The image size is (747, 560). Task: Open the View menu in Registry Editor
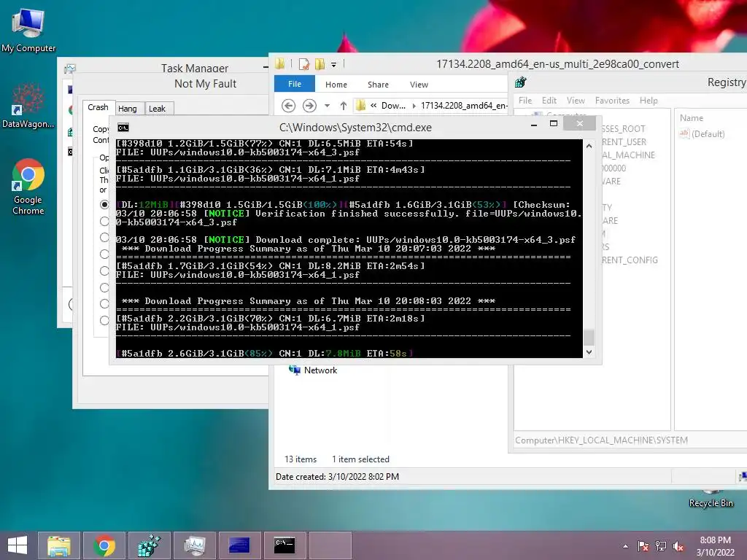coord(576,101)
